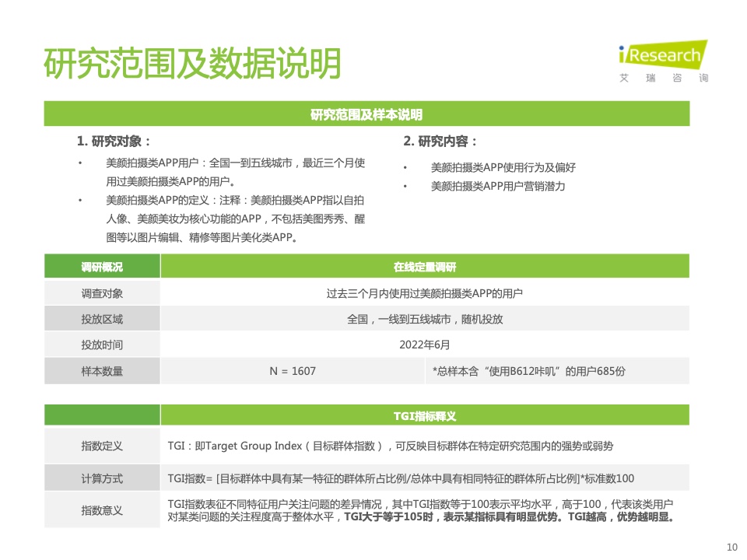Click the bullet 美颜拍摄类APP用户营销潜力
747x560 pixels.
click(x=498, y=186)
